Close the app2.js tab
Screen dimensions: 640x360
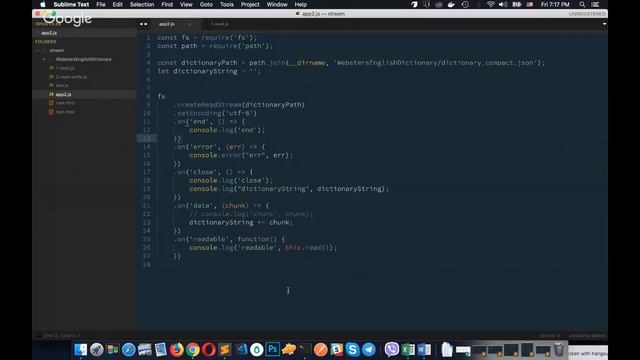(189, 24)
